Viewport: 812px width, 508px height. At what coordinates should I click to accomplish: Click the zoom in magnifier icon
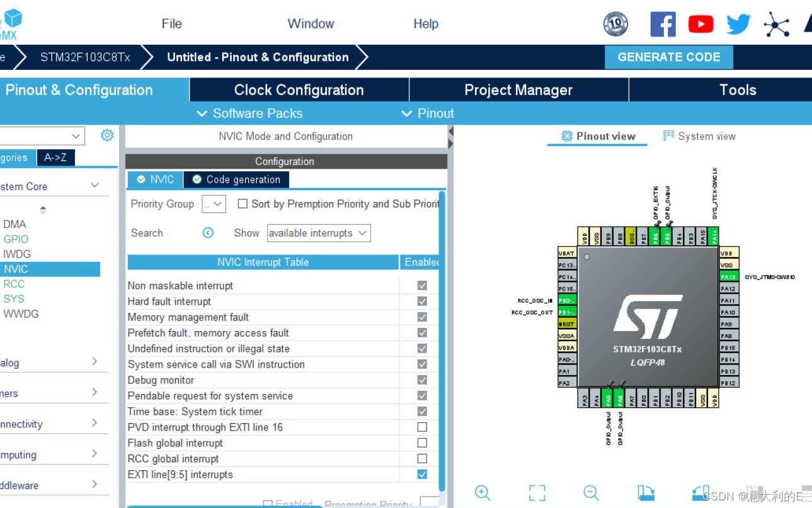(483, 493)
